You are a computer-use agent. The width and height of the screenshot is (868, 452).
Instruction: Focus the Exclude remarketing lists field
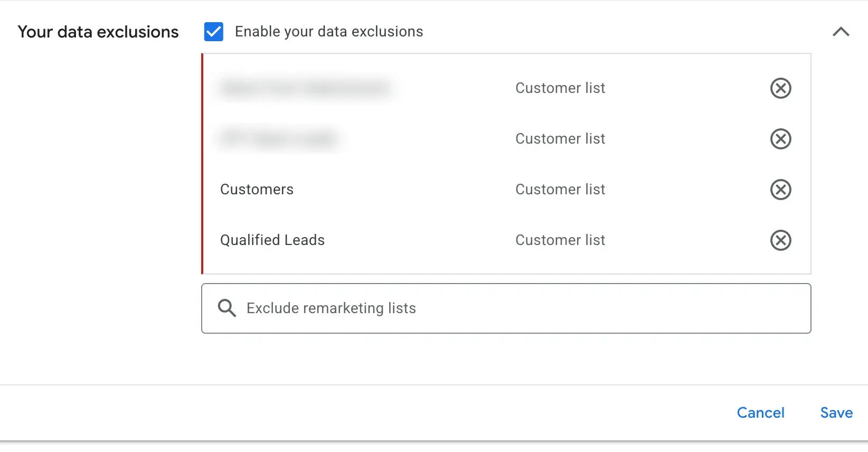pos(506,308)
